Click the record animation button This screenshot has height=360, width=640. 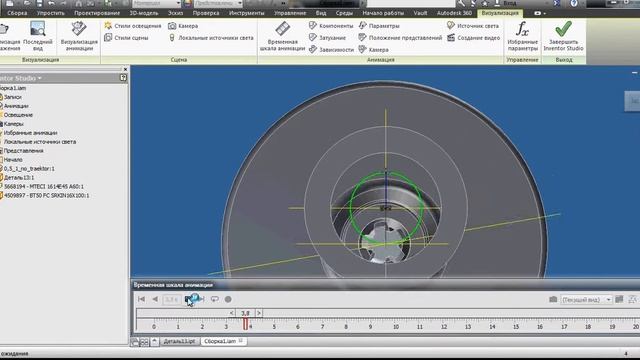228,299
